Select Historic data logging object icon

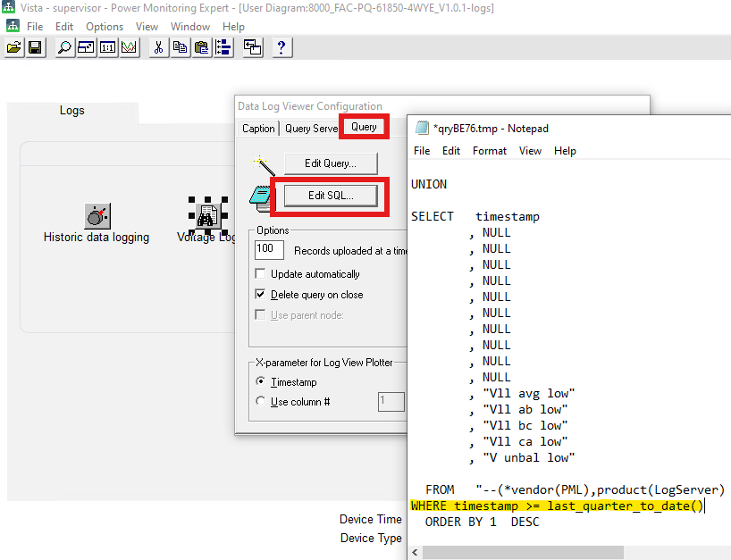tap(97, 216)
